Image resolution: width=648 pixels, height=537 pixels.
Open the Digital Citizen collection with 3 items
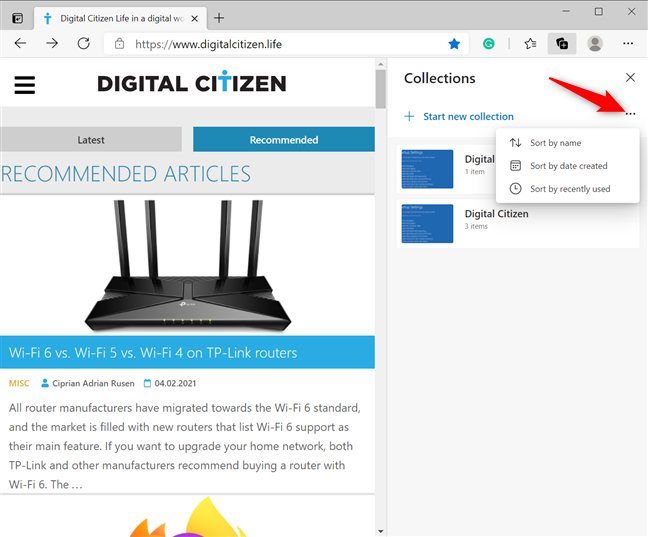(518, 224)
